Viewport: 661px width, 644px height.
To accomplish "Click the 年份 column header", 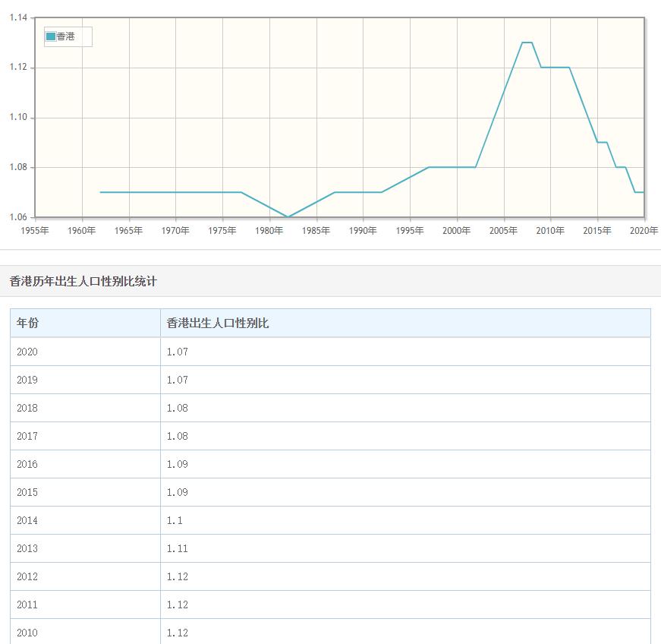I will tap(28, 324).
